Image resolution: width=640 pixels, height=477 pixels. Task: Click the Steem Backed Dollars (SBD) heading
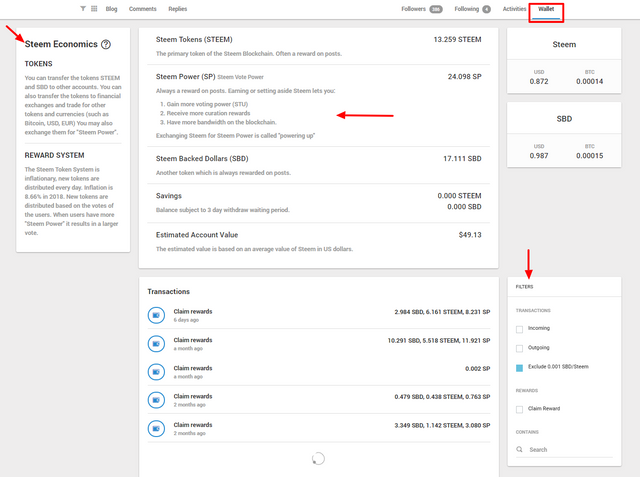pos(202,159)
